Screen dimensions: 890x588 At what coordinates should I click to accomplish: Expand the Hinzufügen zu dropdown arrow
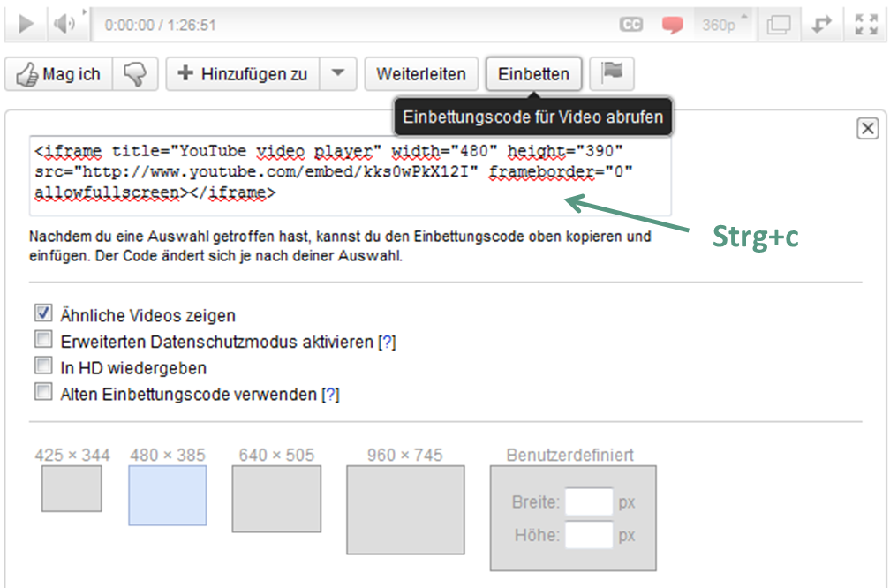click(x=338, y=73)
